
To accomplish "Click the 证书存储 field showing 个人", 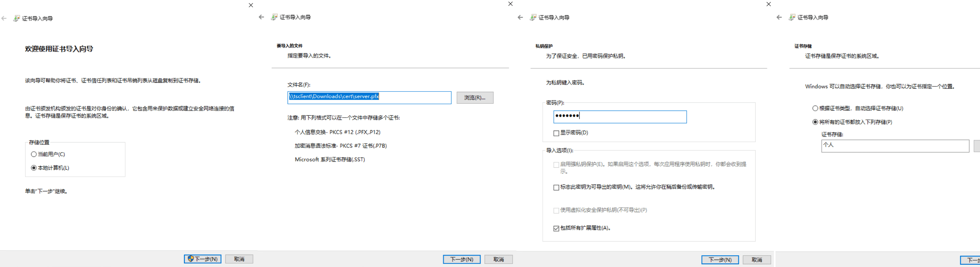I will click(x=895, y=146).
